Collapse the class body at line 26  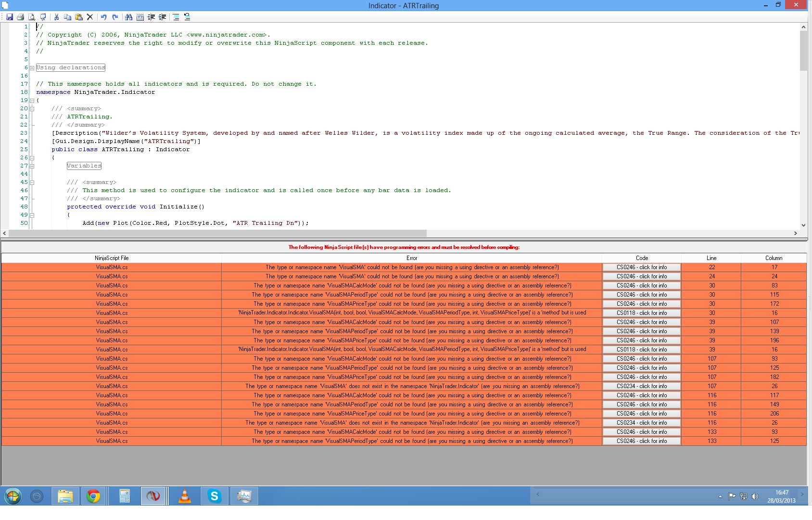(32, 158)
